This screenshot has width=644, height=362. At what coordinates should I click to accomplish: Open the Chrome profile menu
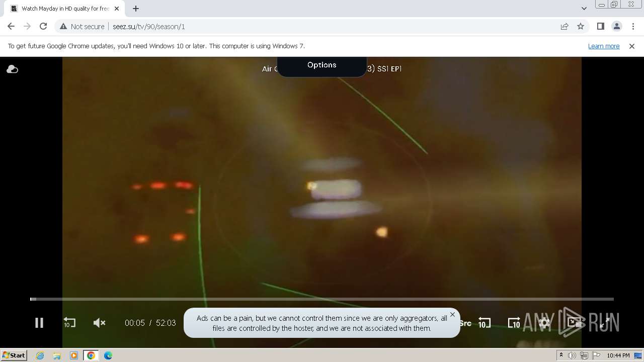pyautogui.click(x=617, y=27)
